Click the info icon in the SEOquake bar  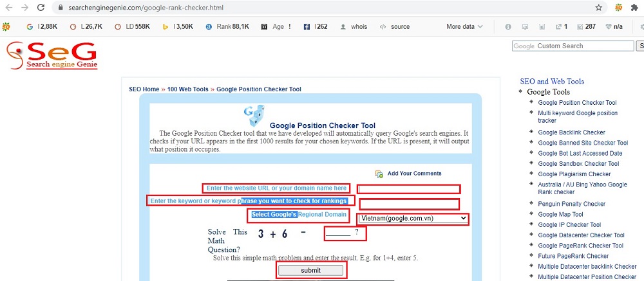click(508, 26)
